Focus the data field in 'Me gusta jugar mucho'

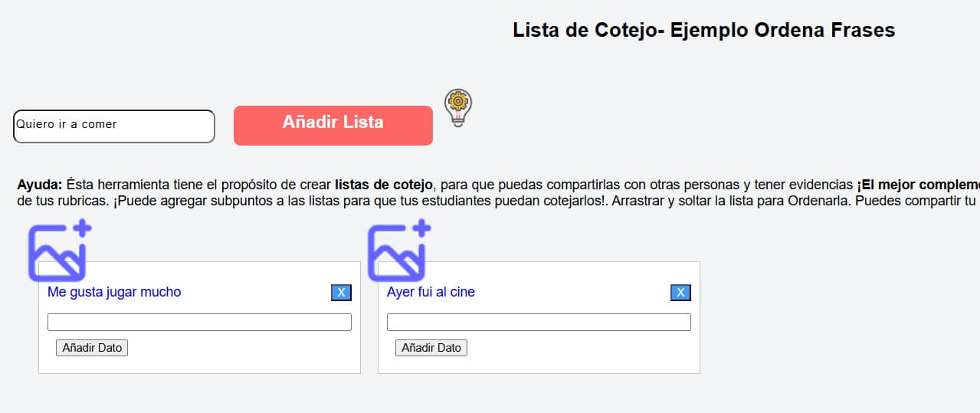tap(199, 323)
